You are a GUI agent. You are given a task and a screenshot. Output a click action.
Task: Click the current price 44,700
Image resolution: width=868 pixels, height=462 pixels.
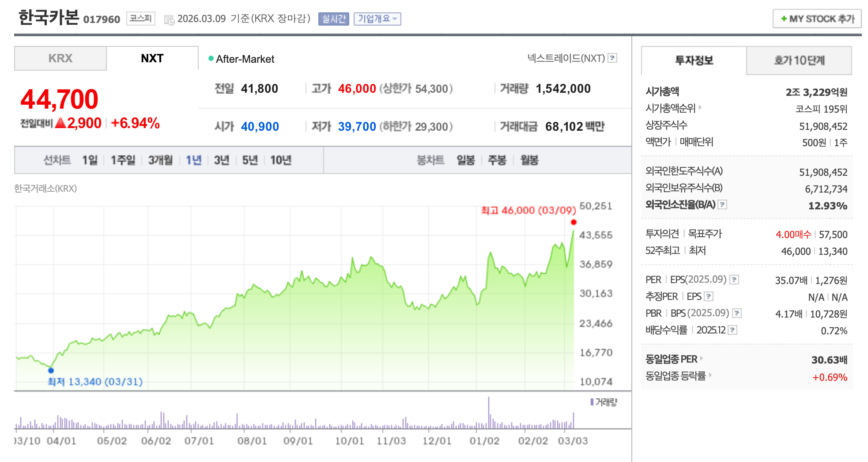click(59, 99)
